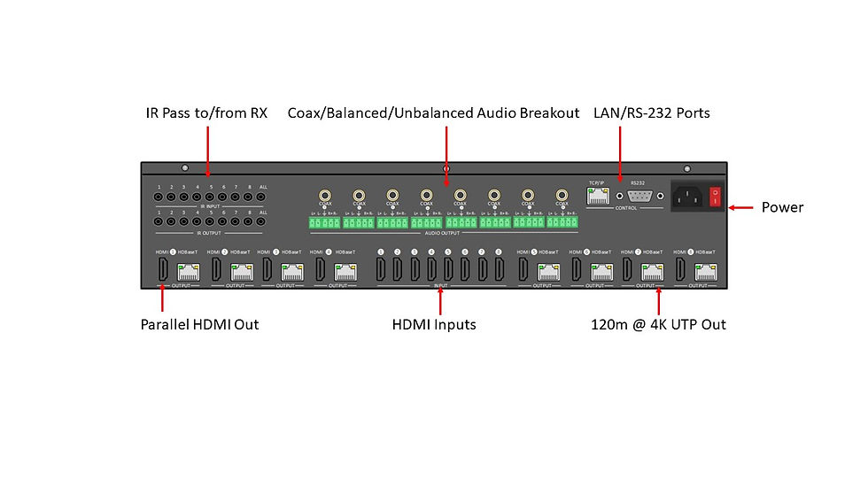
Task: Select the HDBaseT output 1 RJ45 port
Action: click(x=188, y=272)
